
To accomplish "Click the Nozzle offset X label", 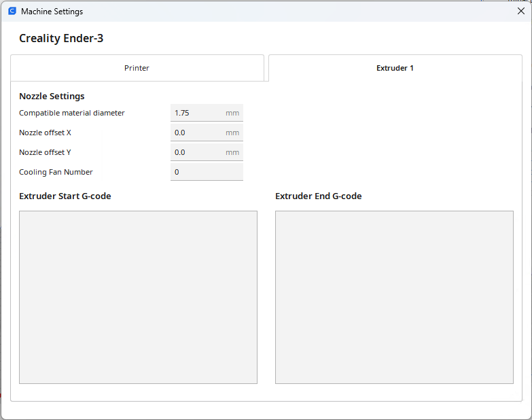I will coord(45,133).
